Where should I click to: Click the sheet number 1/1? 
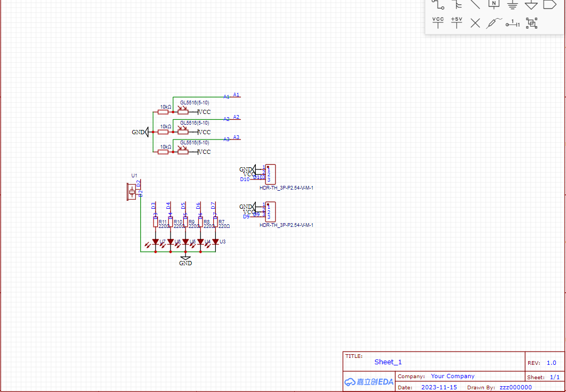(x=555, y=377)
